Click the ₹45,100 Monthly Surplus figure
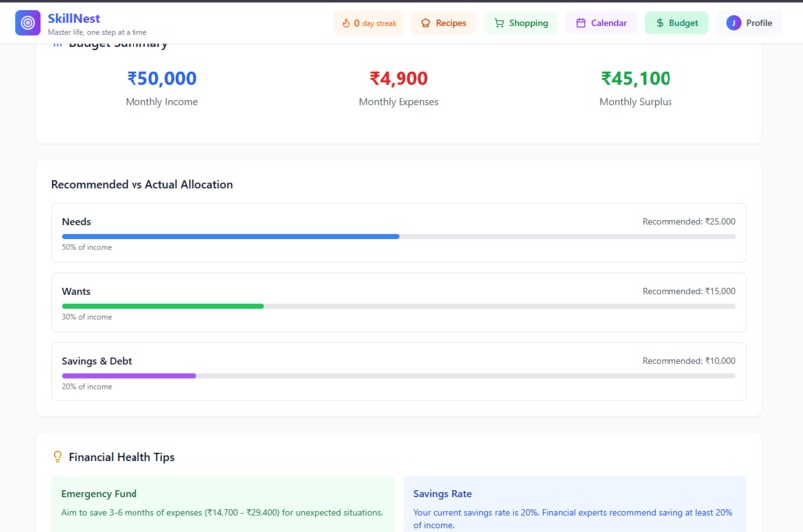Image resolution: width=803 pixels, height=532 pixels. (x=636, y=79)
